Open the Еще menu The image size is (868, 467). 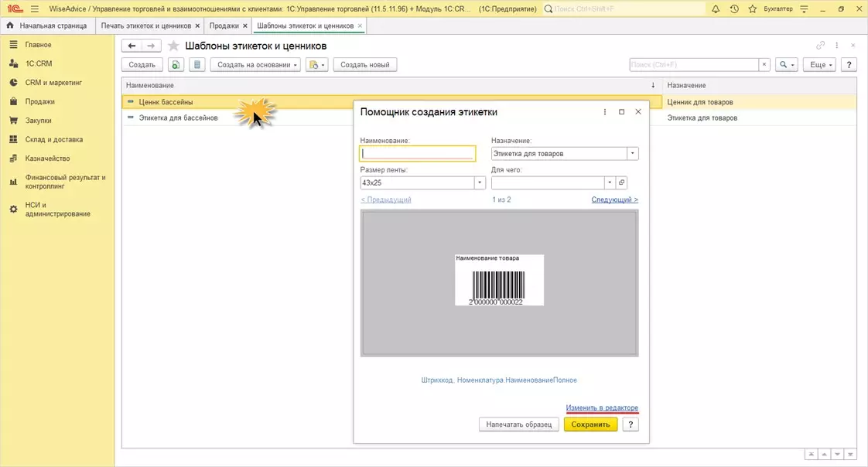coord(819,65)
